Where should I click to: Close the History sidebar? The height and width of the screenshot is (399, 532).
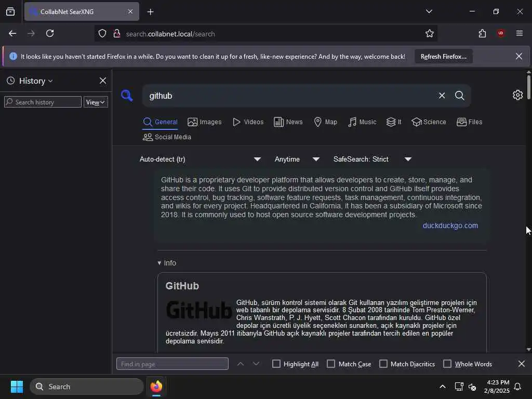click(103, 81)
